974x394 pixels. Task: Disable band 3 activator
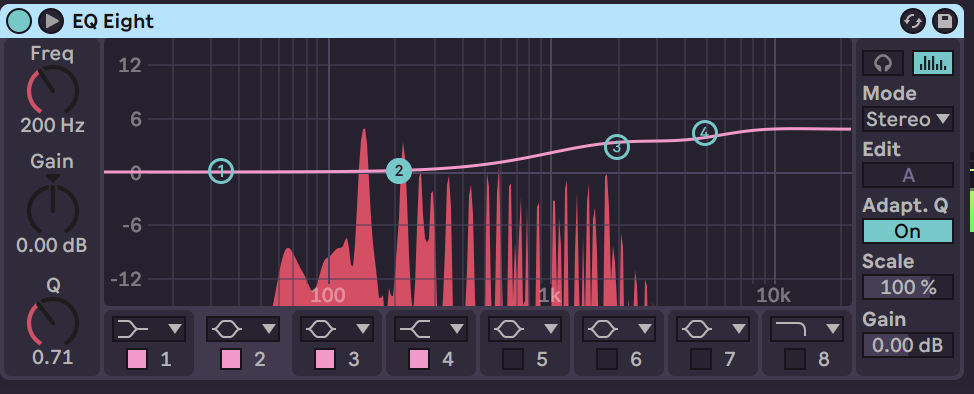pyautogui.click(x=325, y=359)
